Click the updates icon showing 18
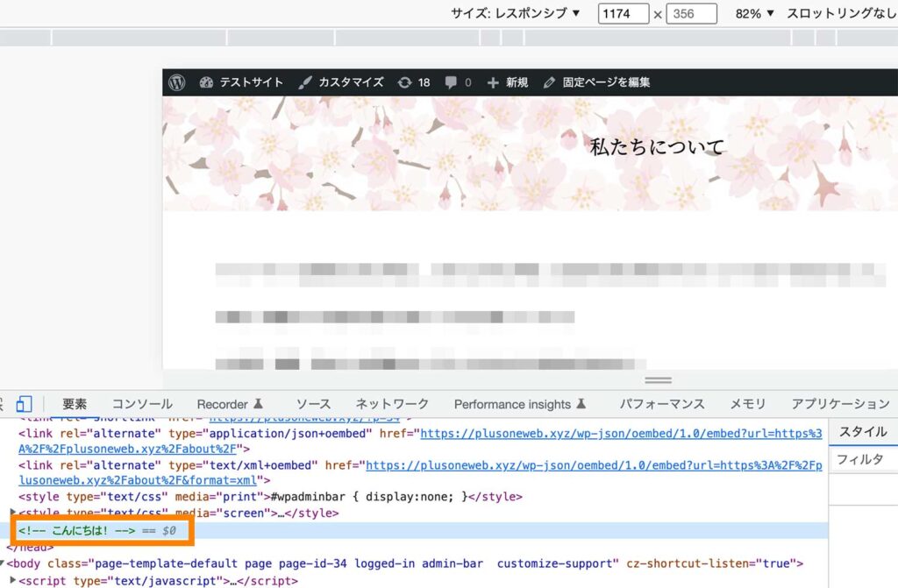898x588 pixels. pos(413,82)
